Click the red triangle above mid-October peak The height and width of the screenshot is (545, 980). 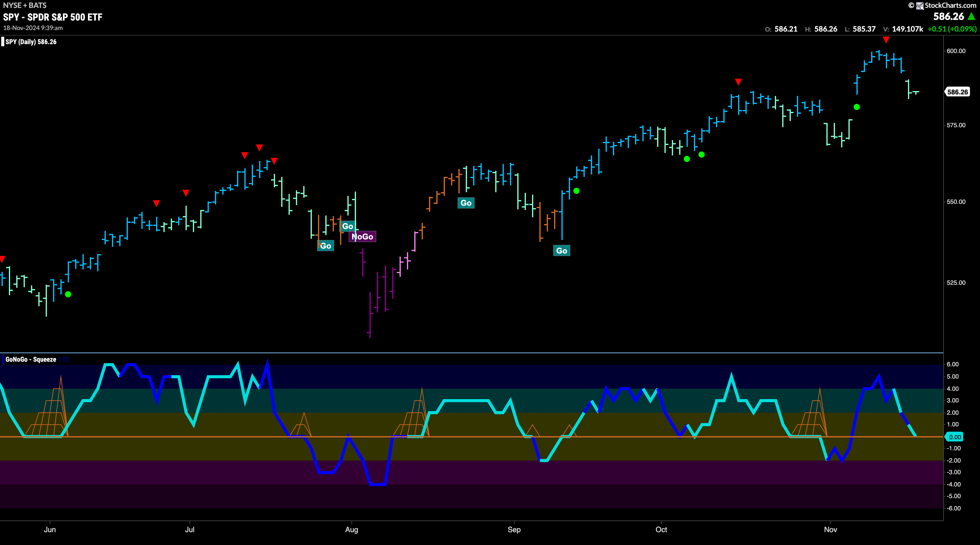coord(738,82)
